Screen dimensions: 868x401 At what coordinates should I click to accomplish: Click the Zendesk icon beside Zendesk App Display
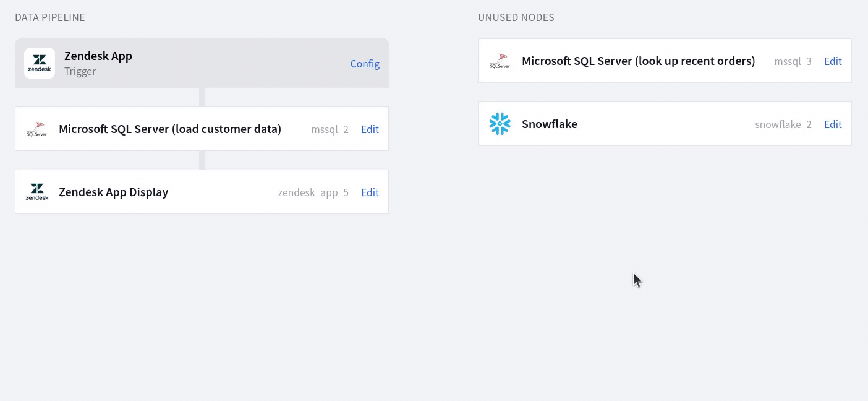click(37, 192)
